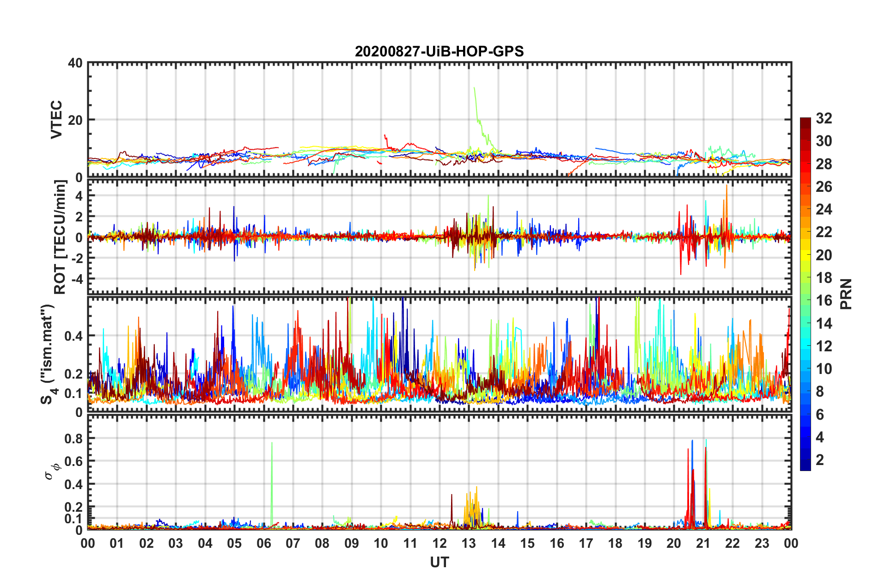Select the VTEC y-axis label
The image size is (879, 588).
tap(56, 119)
